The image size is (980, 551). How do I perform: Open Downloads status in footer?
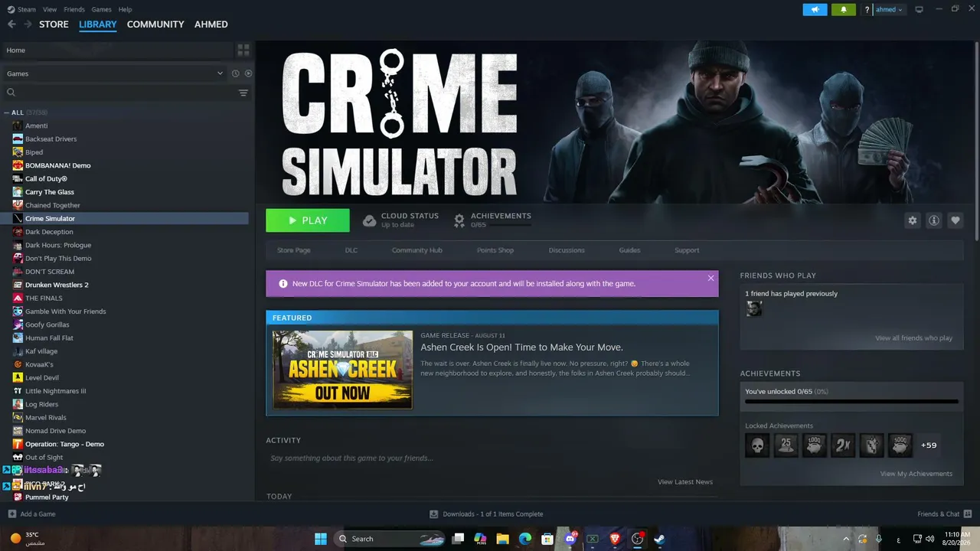tap(486, 514)
